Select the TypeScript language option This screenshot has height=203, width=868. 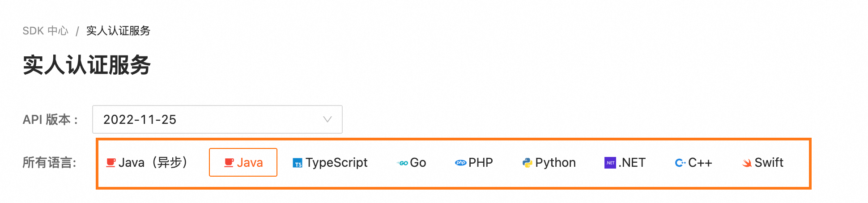336,162
